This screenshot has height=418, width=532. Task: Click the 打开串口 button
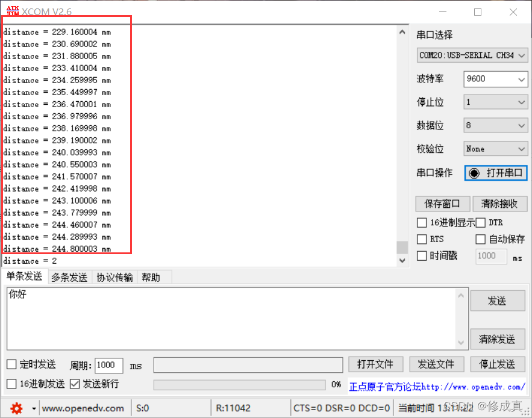496,173
